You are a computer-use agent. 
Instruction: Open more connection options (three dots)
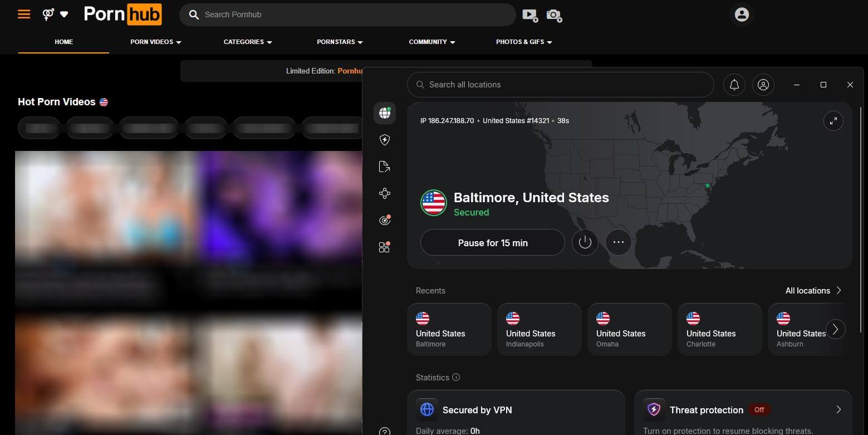tap(619, 242)
